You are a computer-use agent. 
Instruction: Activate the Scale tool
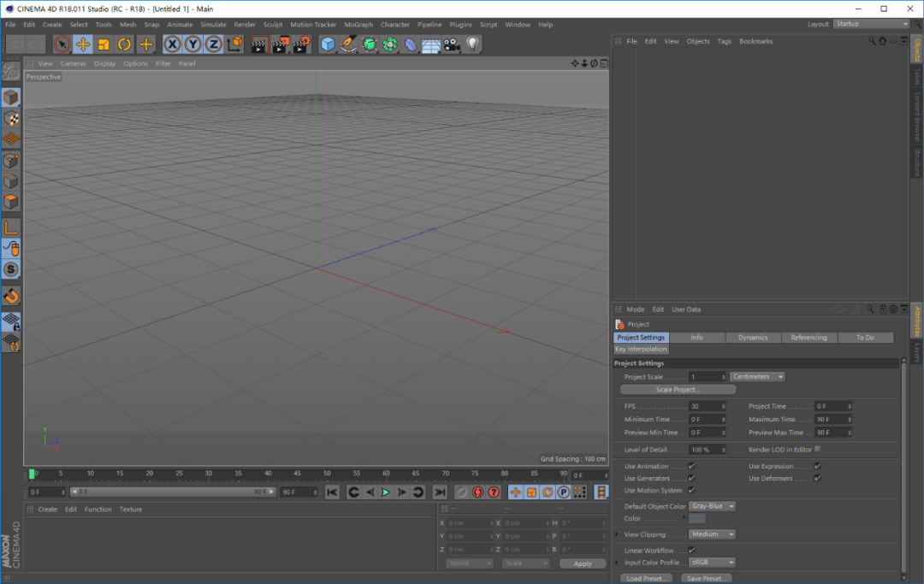pos(104,44)
